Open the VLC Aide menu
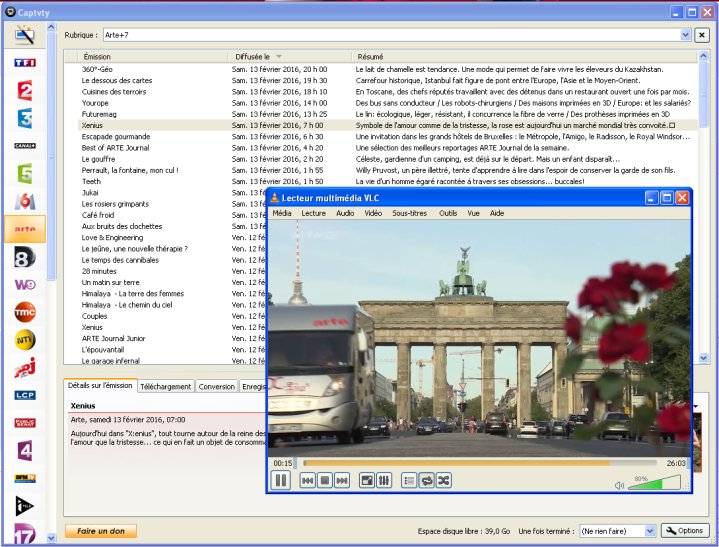Image resolution: width=719 pixels, height=547 pixels. pyautogui.click(x=497, y=213)
